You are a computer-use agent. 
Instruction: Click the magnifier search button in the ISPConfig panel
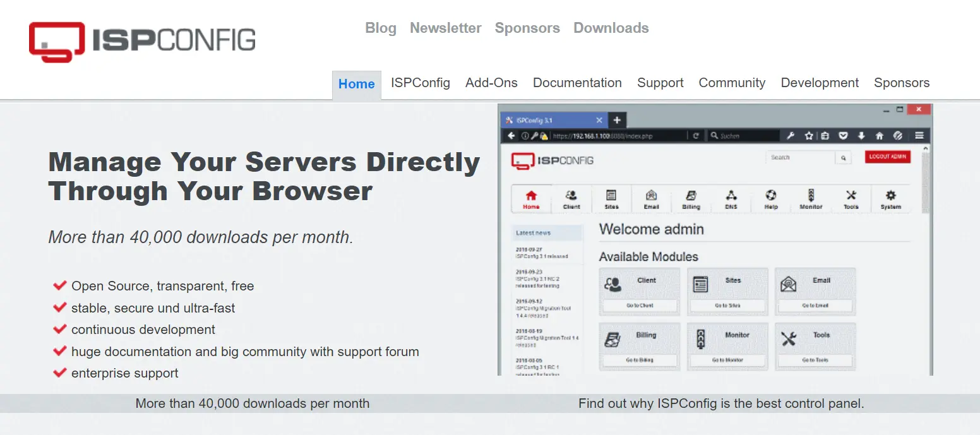point(844,157)
